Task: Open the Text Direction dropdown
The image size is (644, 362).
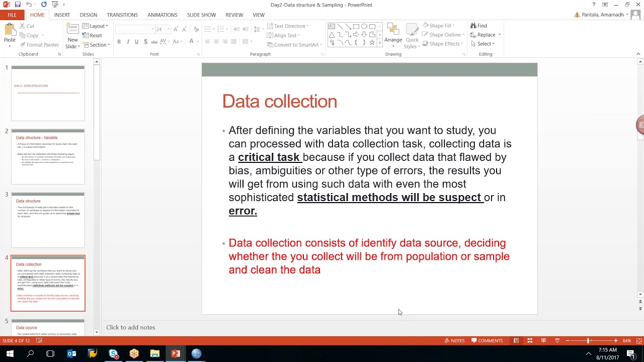Action: 288,26
